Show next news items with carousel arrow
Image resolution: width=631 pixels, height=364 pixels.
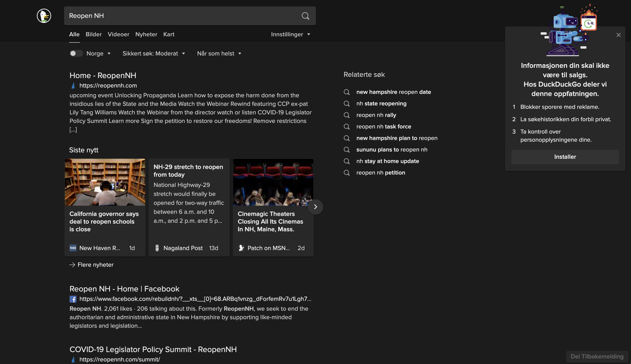(315, 207)
